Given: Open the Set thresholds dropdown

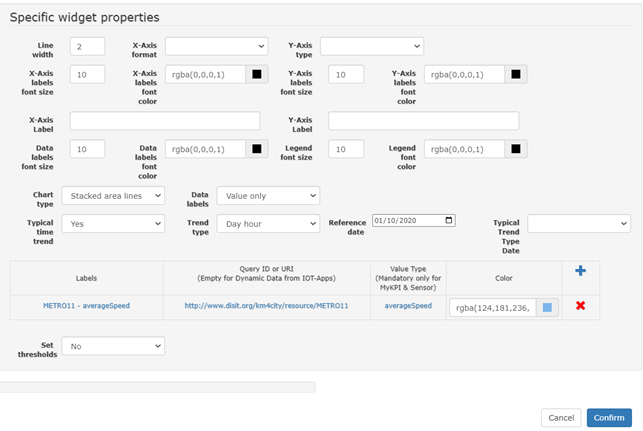Looking at the screenshot, I should 113,346.
